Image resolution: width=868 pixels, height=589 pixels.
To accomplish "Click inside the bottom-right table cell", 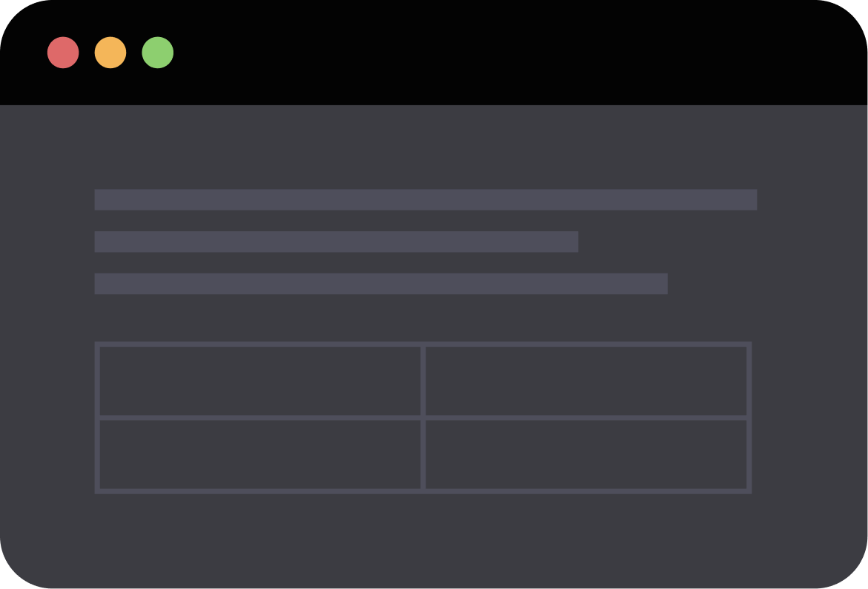I will pos(586,454).
